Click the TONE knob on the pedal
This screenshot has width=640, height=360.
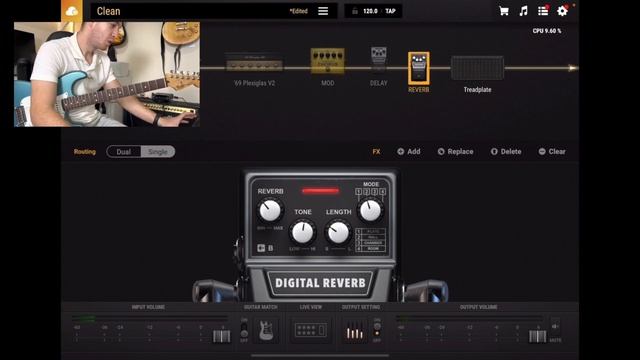(302, 232)
